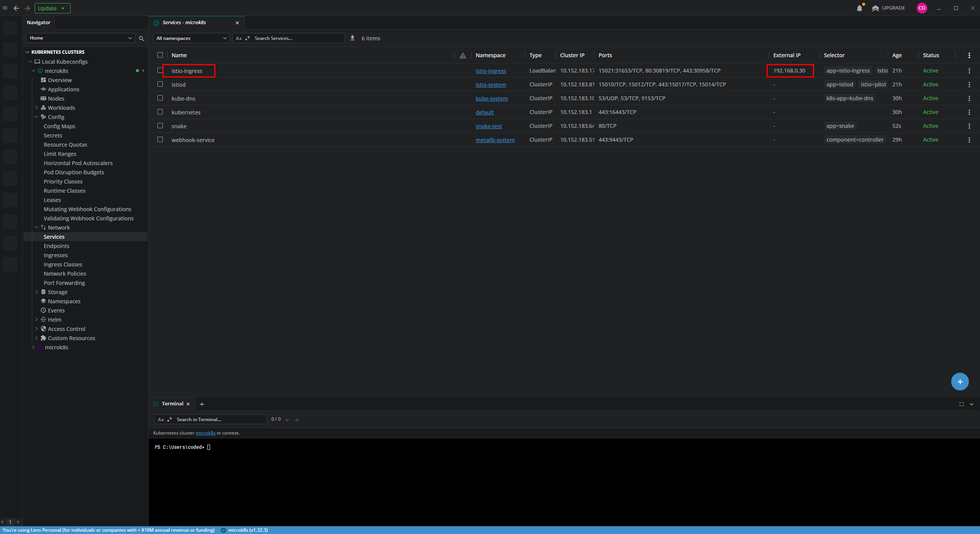Open the All namespaces dropdown
The width and height of the screenshot is (980, 534).
coord(191,38)
